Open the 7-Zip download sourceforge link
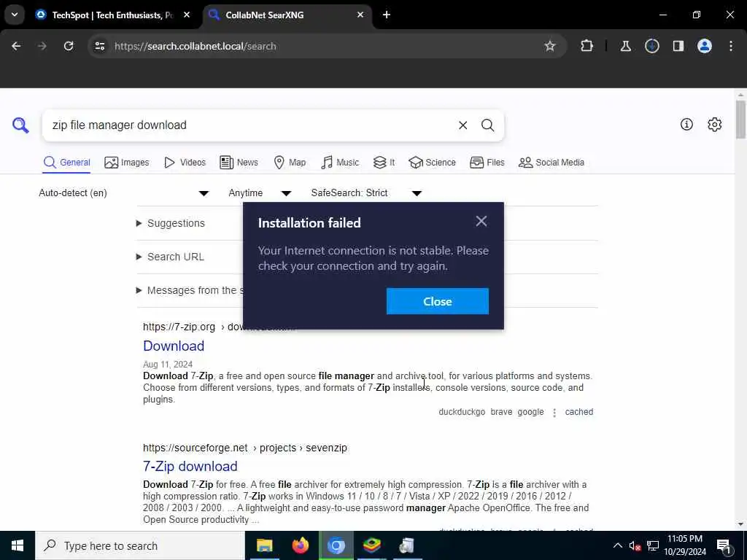This screenshot has height=560, width=747. tap(190, 466)
